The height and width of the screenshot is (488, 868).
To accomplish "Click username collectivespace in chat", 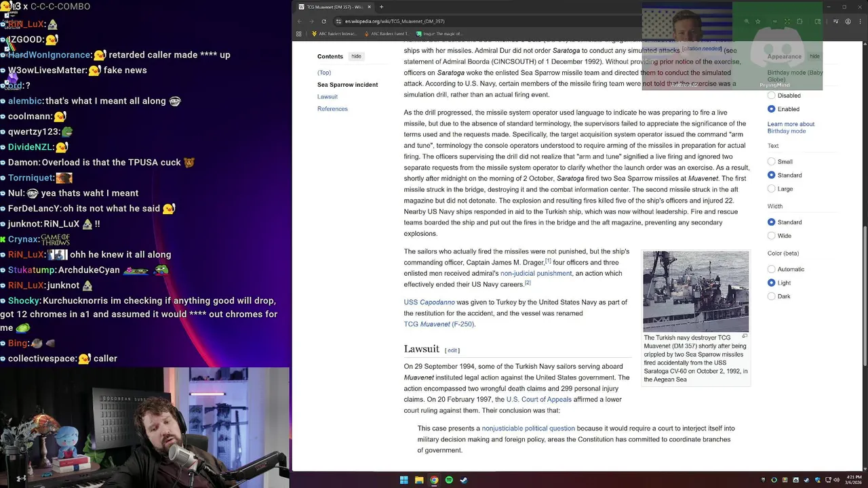I will (42, 359).
